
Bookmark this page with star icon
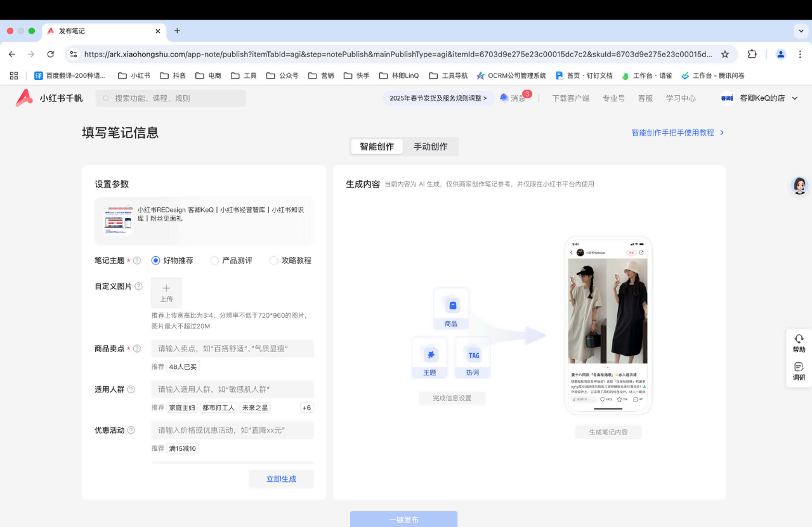pos(725,54)
